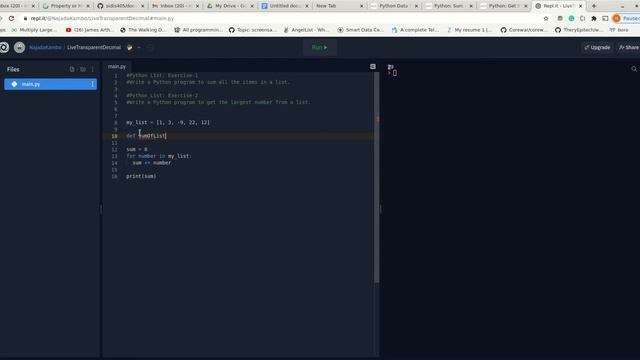Open the Chrome profile avatar
This screenshot has width=640, height=360.
point(617,18)
